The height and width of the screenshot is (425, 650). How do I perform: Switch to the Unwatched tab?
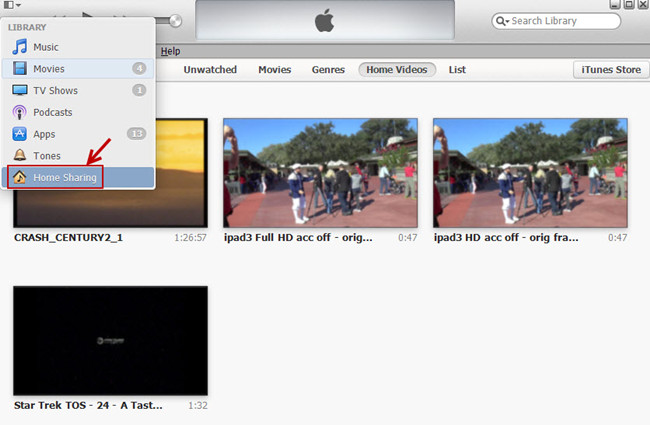click(210, 69)
